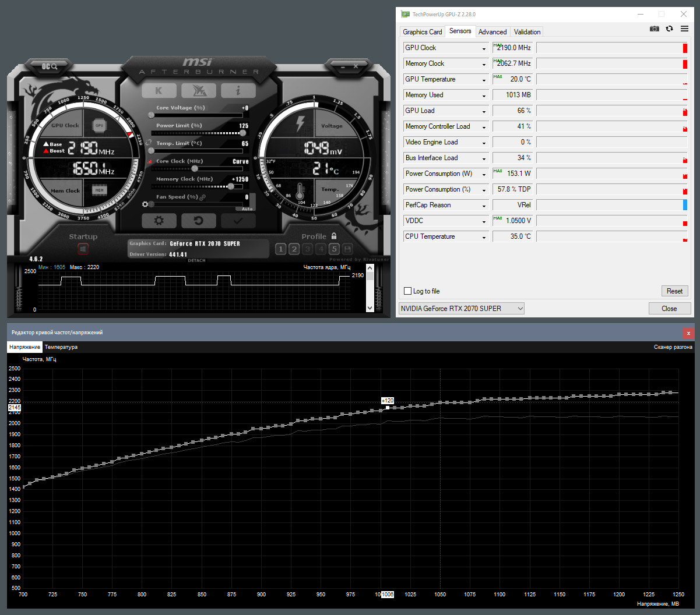Click the Сканер разгона link
This screenshot has height=615, width=700.
673,347
